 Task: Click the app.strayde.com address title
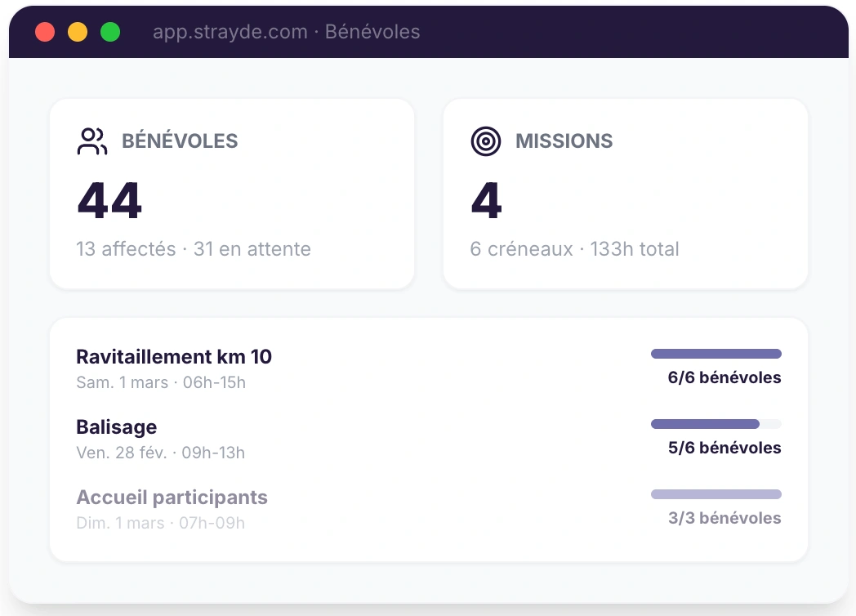(x=286, y=32)
